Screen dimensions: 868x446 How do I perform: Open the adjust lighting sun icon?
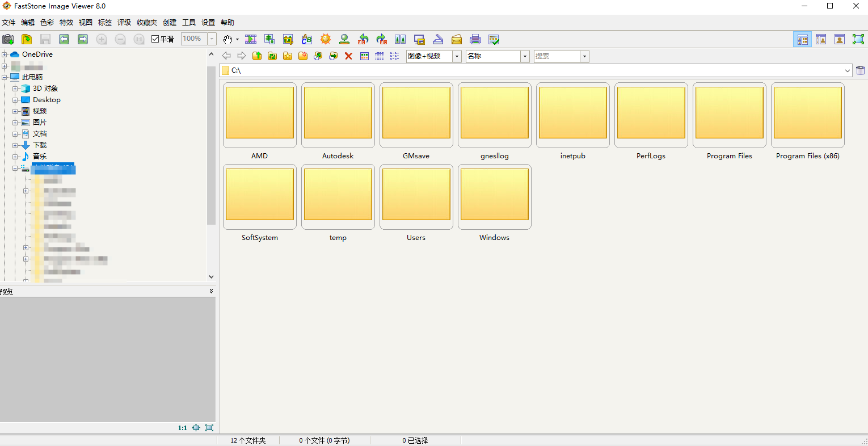326,39
